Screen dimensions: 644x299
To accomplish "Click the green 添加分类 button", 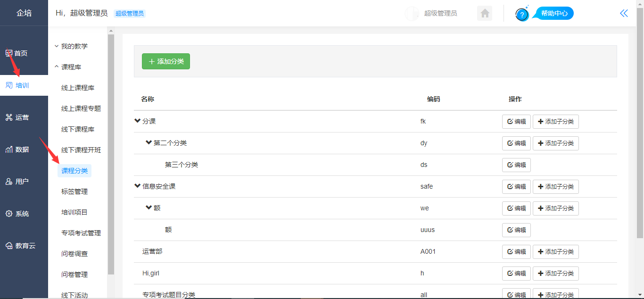I will [166, 61].
